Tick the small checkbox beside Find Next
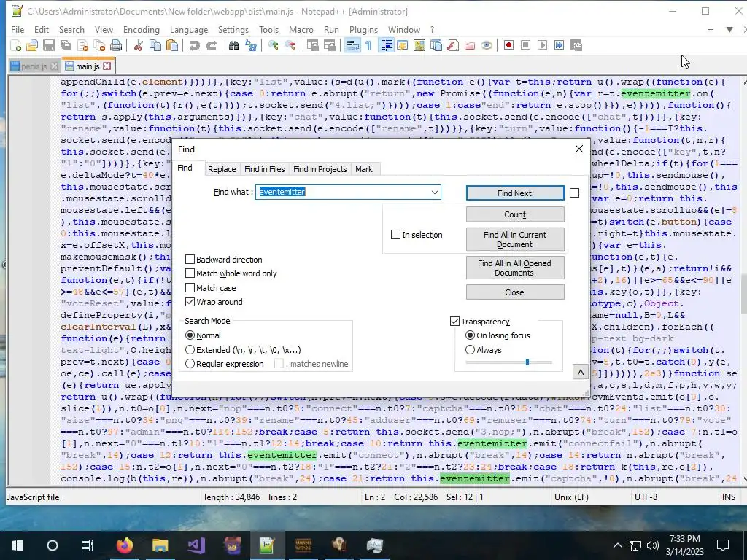The height and width of the screenshot is (560, 747). [x=575, y=192]
